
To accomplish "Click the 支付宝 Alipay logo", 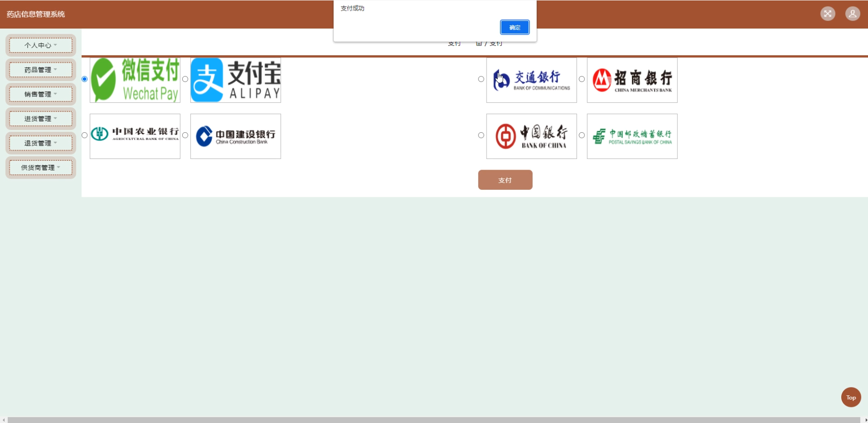I will [x=236, y=80].
